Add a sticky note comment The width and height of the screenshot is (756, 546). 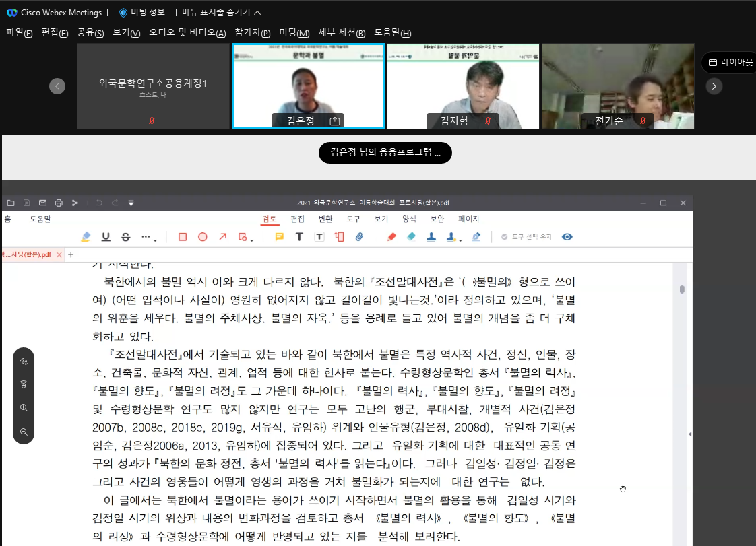(279, 237)
